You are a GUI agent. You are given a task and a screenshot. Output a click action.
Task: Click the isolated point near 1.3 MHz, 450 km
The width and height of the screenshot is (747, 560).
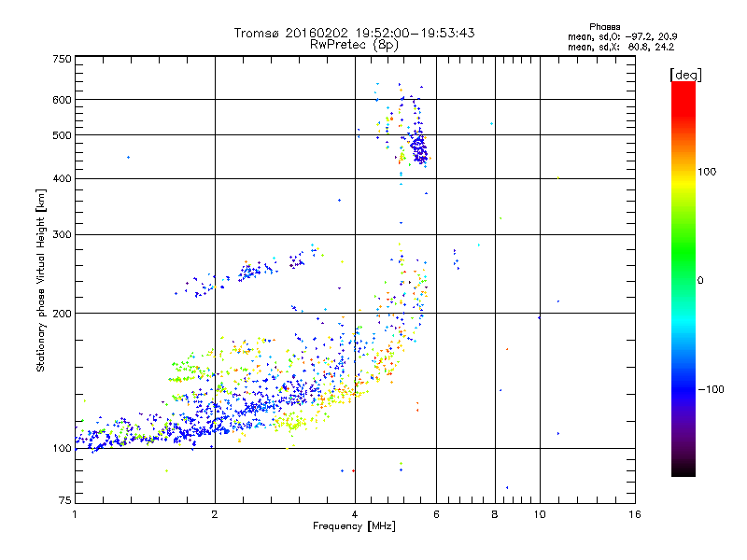128,157
